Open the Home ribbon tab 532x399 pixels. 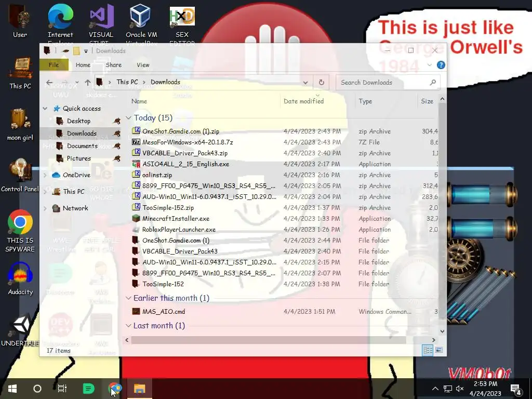pyautogui.click(x=83, y=65)
